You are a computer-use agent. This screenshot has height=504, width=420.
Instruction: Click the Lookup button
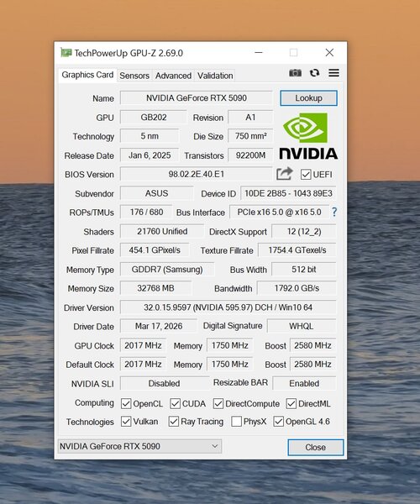[x=308, y=98]
